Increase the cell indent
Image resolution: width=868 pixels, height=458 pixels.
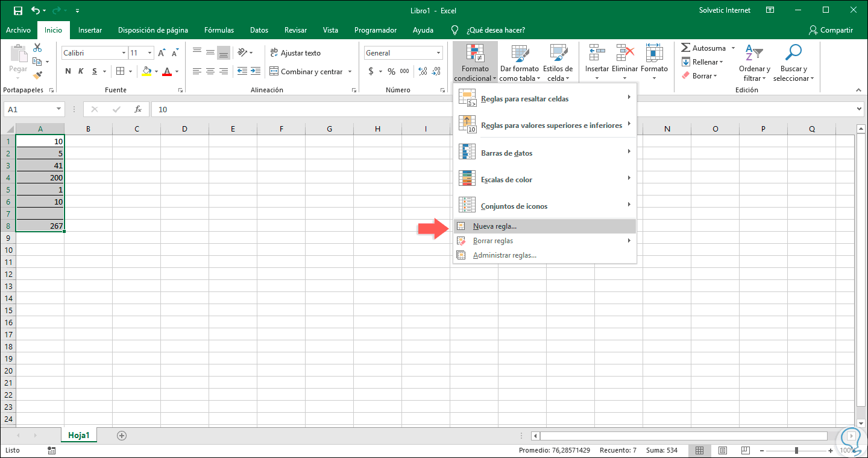(x=256, y=71)
